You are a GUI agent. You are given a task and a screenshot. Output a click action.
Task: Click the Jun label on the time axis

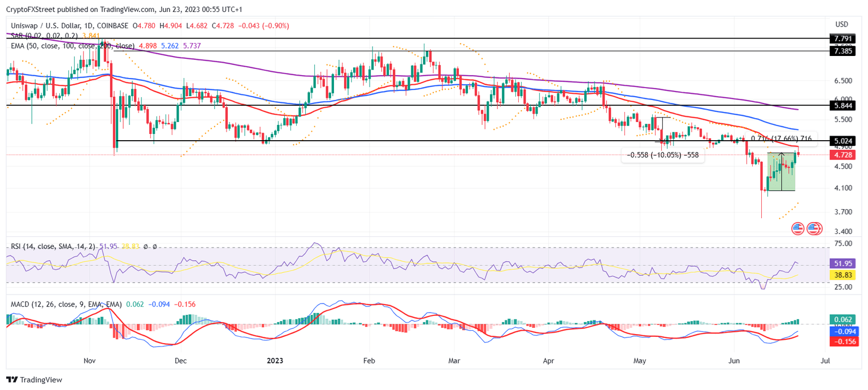point(734,360)
